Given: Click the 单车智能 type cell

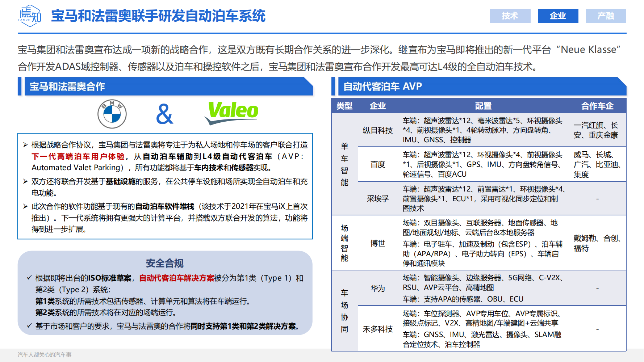Looking at the screenshot, I should click(344, 164).
